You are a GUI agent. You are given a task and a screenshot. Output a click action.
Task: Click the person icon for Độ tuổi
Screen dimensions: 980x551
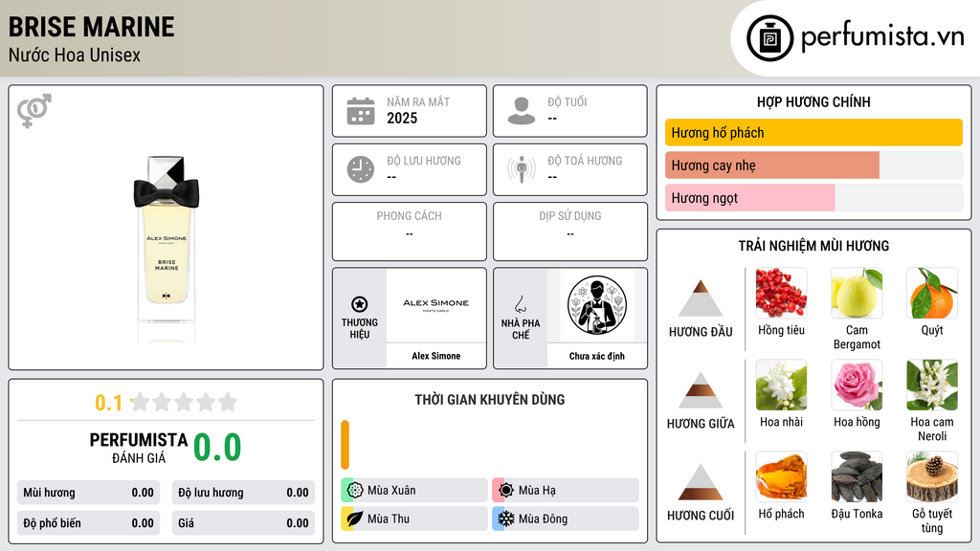coord(522,111)
